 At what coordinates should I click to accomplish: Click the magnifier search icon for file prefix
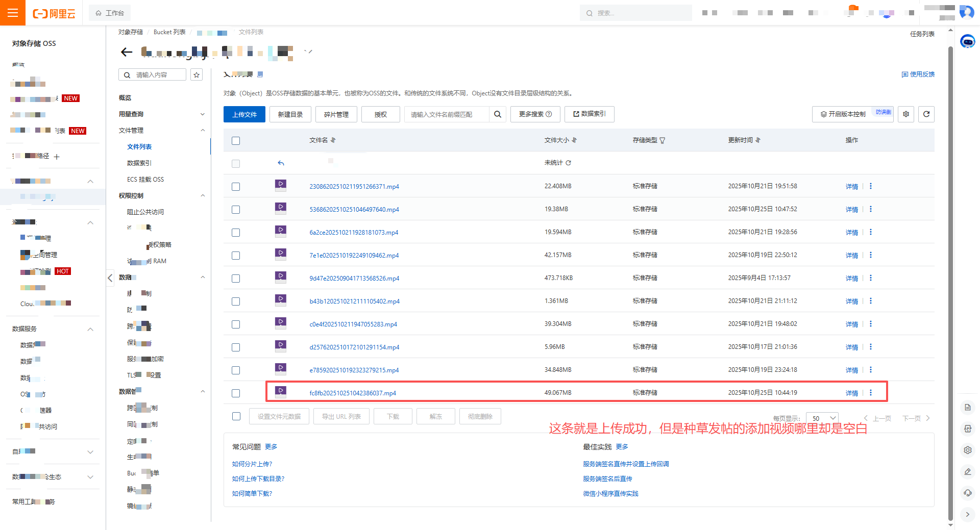(497, 114)
